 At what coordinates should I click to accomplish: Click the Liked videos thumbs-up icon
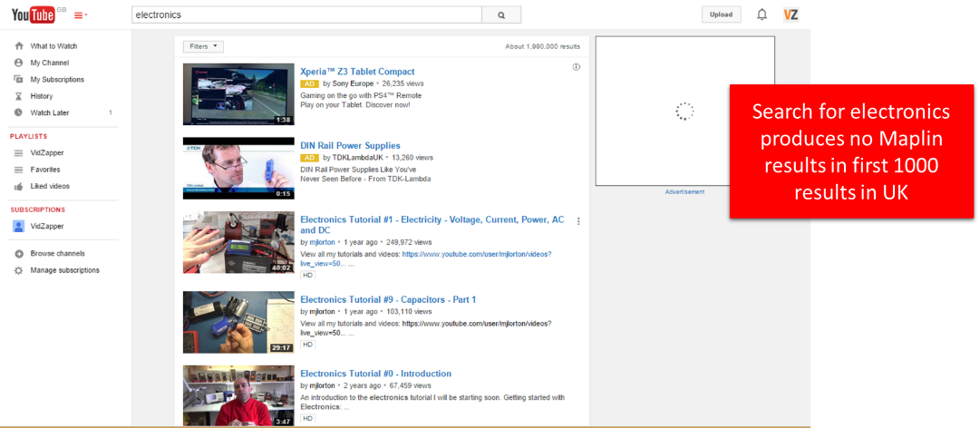tap(19, 186)
